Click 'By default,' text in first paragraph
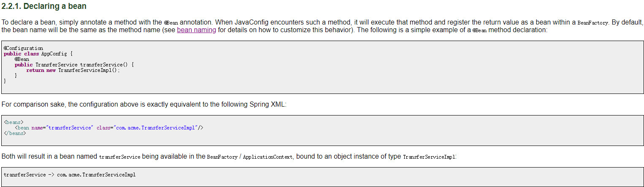Screen dimensions: 644x187 (627, 22)
